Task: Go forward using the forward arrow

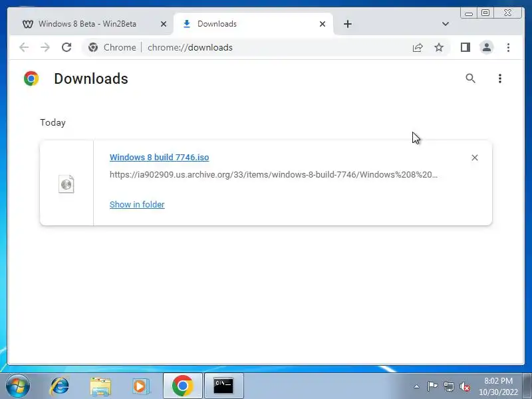Action: pyautogui.click(x=45, y=47)
